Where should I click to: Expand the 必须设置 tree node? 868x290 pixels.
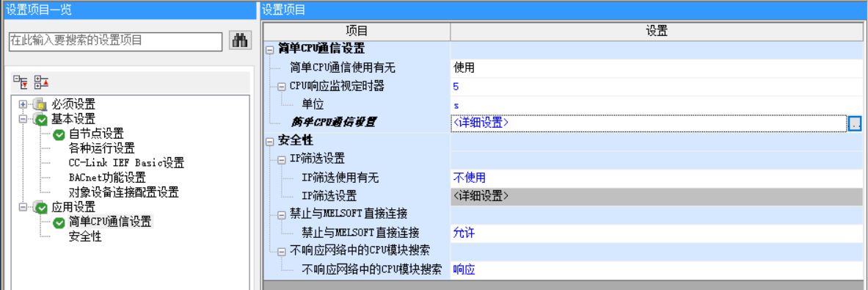click(x=23, y=104)
